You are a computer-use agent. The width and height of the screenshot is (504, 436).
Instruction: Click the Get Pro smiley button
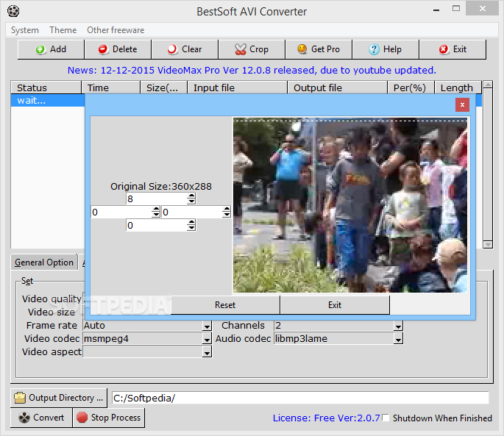point(319,49)
